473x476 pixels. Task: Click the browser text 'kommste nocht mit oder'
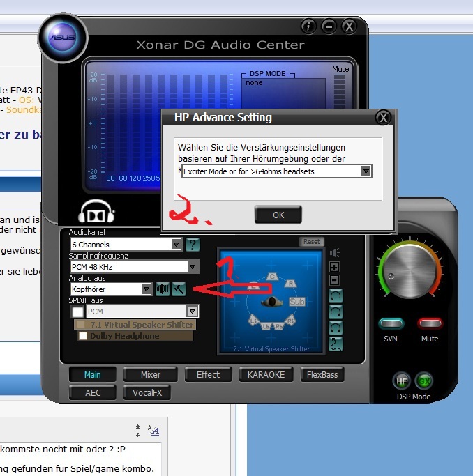tap(53, 449)
